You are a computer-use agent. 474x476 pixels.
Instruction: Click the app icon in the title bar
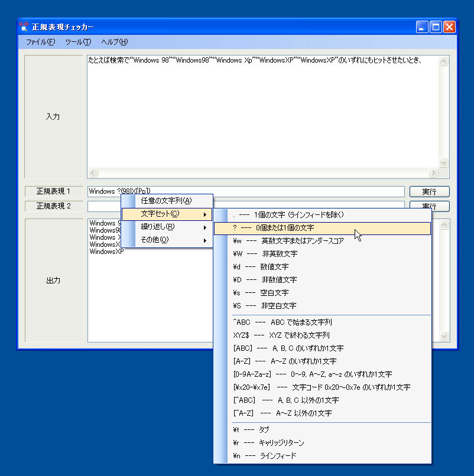point(24,27)
